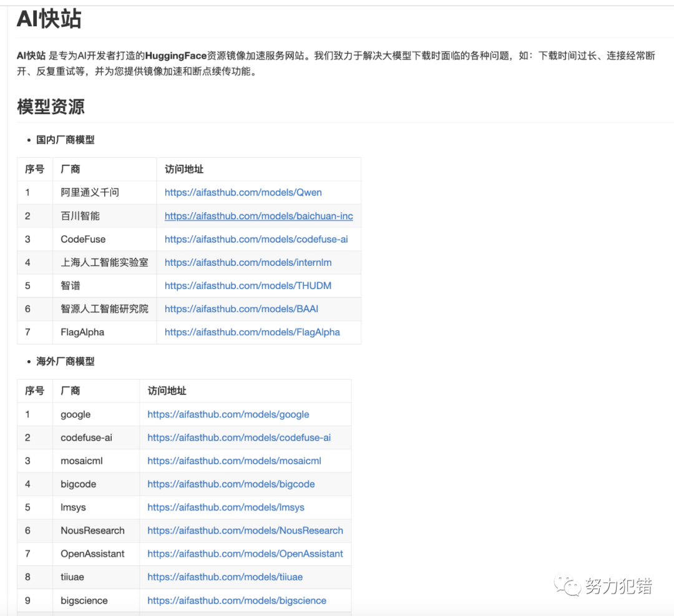Select the FlagAlpha vendor cell
The width and height of the screenshot is (674, 616).
click(x=104, y=332)
